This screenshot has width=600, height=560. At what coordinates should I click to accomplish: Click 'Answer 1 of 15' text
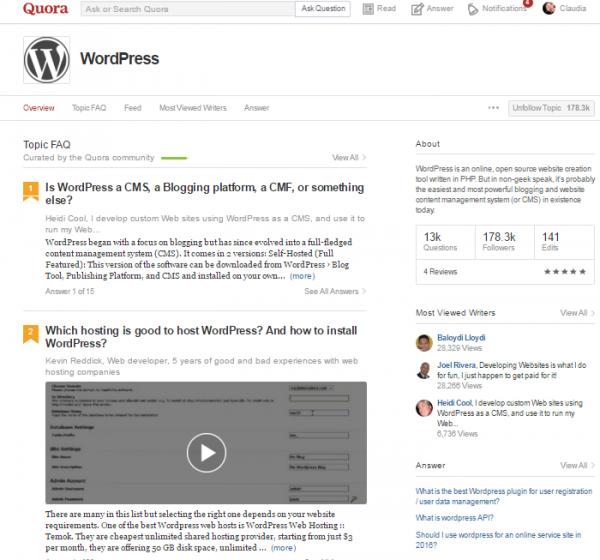coord(70,291)
